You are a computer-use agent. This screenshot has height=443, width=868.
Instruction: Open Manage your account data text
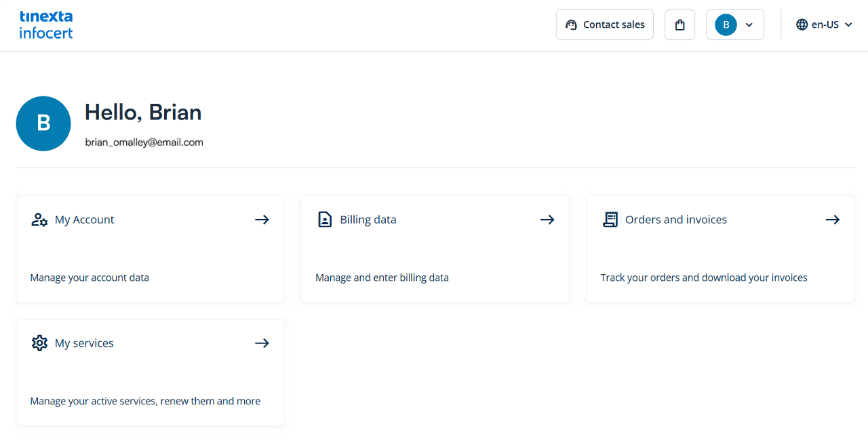click(90, 277)
